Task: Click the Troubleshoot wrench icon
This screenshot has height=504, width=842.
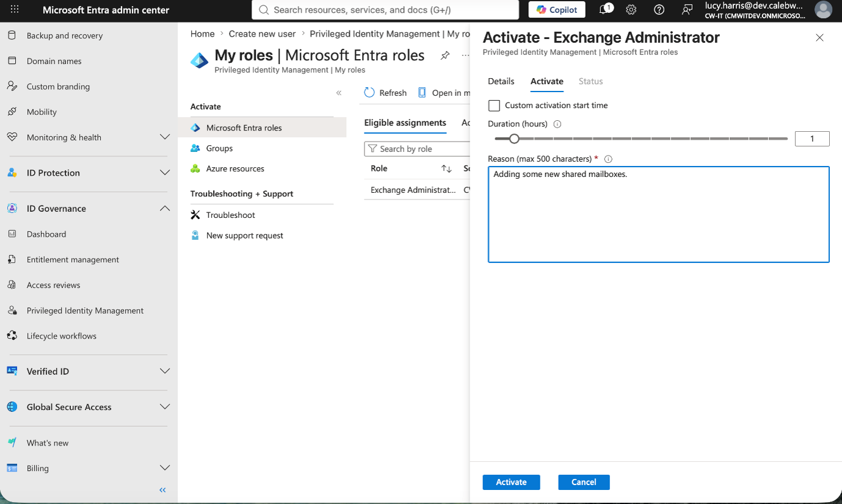Action: 195,215
